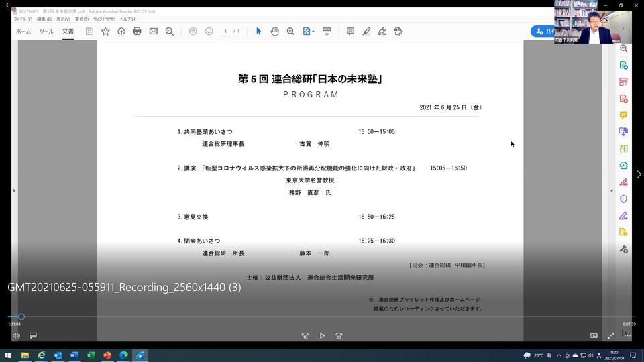
Task: Toggle mini view mode in video player
Action: 594,335
